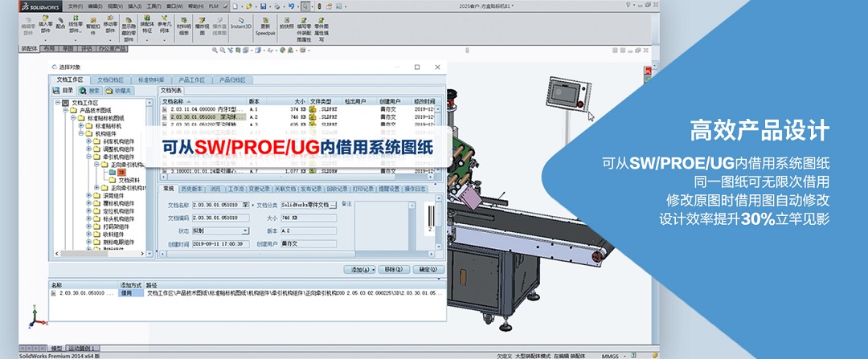Screen dimensions: 868x359
Task: Switch to the 标准物料库 tab
Action: coord(152,80)
